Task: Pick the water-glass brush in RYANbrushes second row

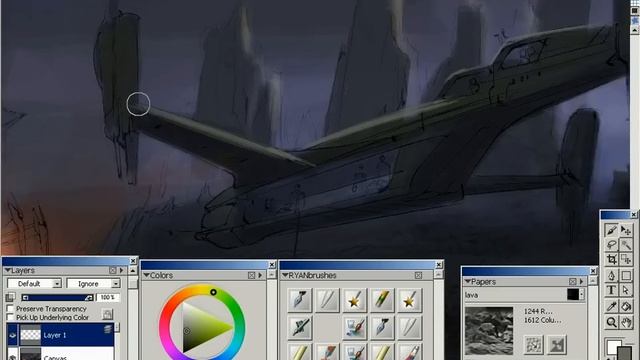Action: [354, 327]
